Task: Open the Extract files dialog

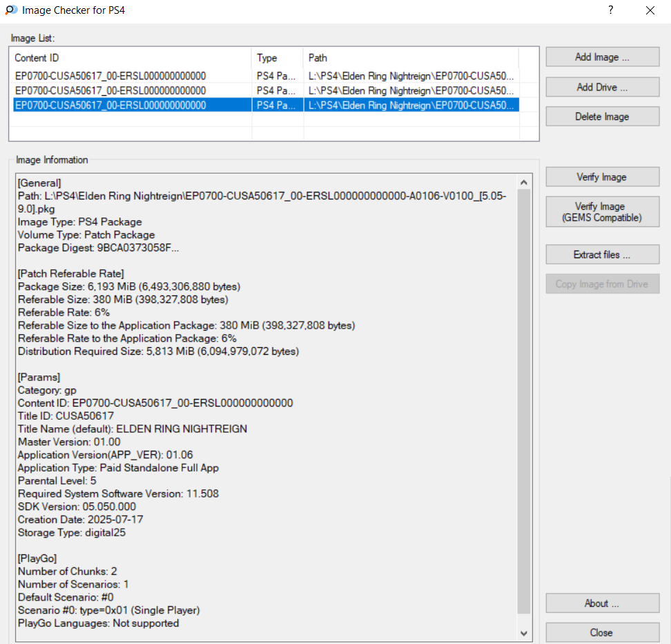Action: coord(602,255)
